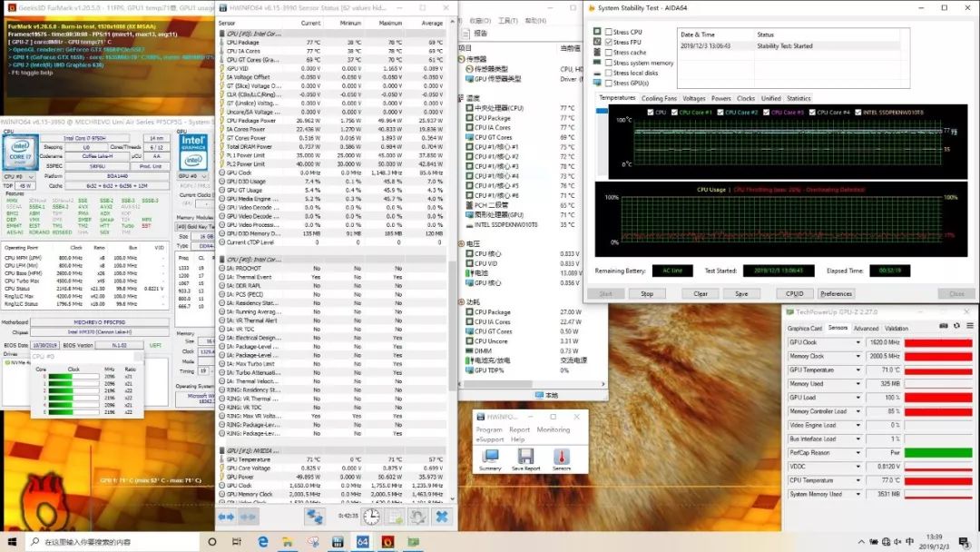Toggle CPU Core #2 graph checkbox

tap(720, 113)
